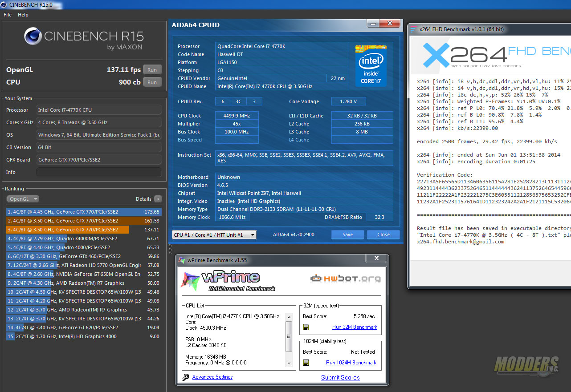Screen dimensions: 571x392
Task: Open the CPU #1 / Core #1 selector dropdown
Action: pos(214,234)
